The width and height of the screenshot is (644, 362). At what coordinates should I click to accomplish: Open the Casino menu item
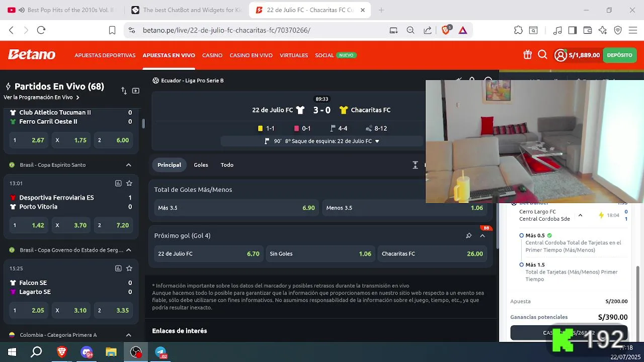point(212,55)
